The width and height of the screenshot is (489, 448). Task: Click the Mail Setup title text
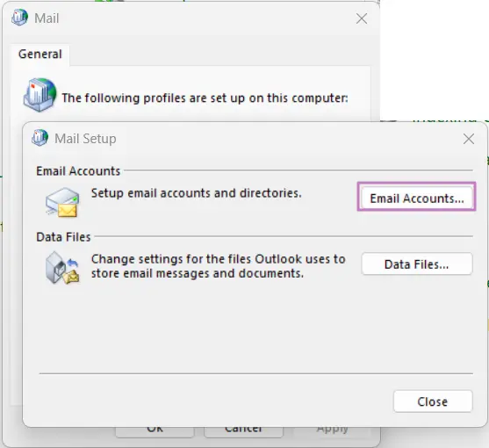pyautogui.click(x=85, y=139)
